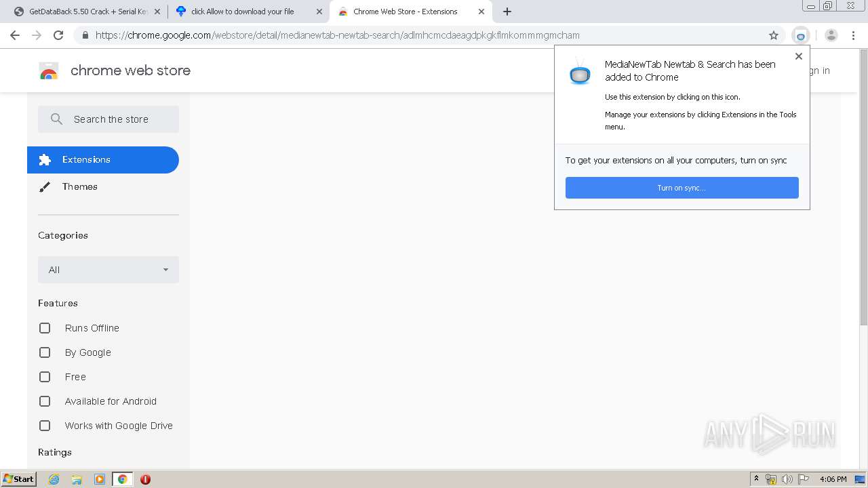Click the address bar URL
The height and width of the screenshot is (488, 868).
[x=338, y=35]
